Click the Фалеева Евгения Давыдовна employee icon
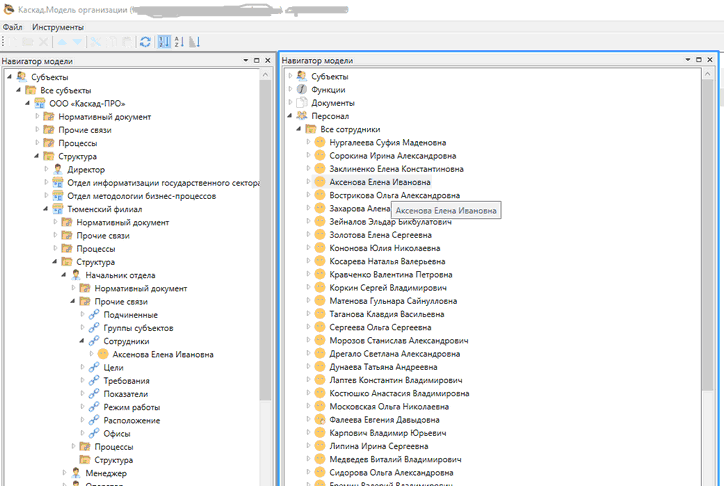The image size is (724, 486). coord(320,420)
